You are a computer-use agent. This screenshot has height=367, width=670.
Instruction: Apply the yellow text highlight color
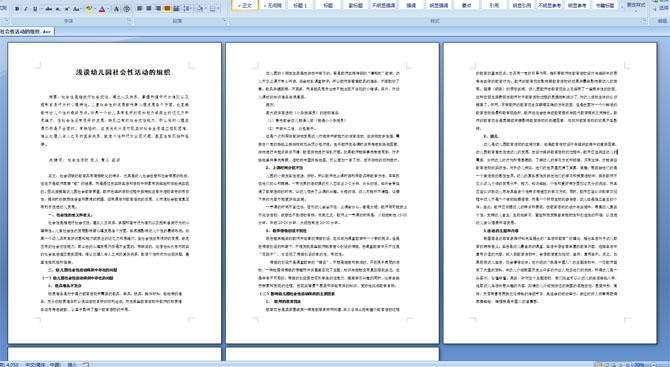point(89,9)
